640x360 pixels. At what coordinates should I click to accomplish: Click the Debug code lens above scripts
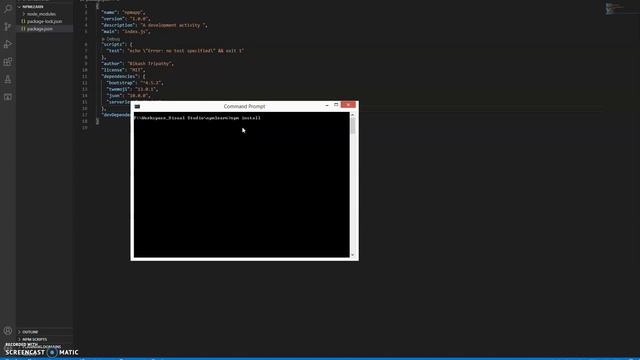pyautogui.click(x=111, y=39)
